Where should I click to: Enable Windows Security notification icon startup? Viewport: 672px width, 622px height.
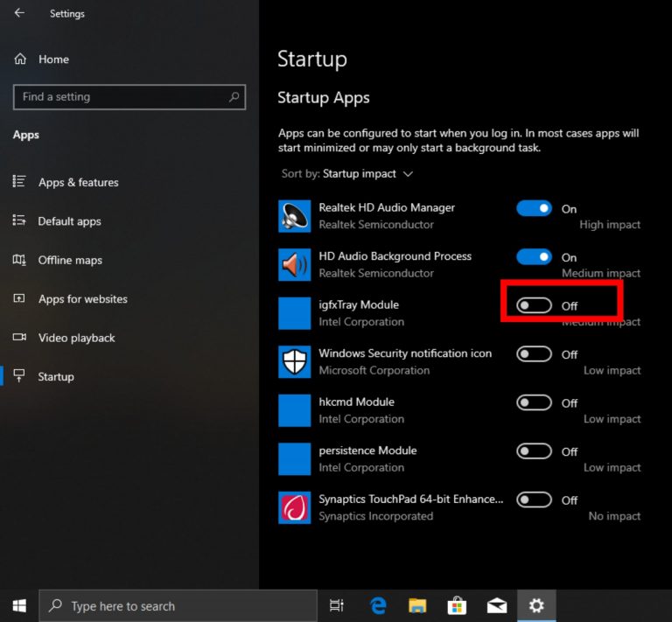click(x=534, y=354)
